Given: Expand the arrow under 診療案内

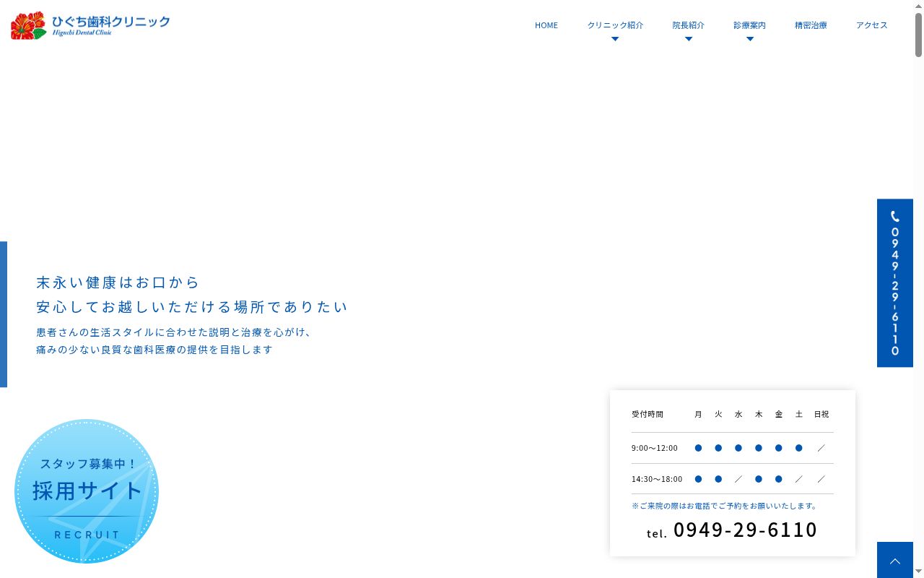Looking at the screenshot, I should coord(750,39).
